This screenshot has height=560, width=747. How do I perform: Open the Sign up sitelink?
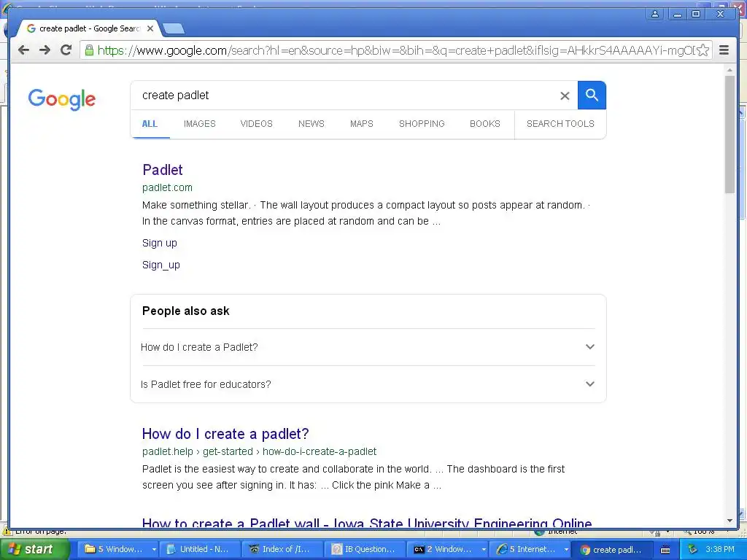coord(160,243)
